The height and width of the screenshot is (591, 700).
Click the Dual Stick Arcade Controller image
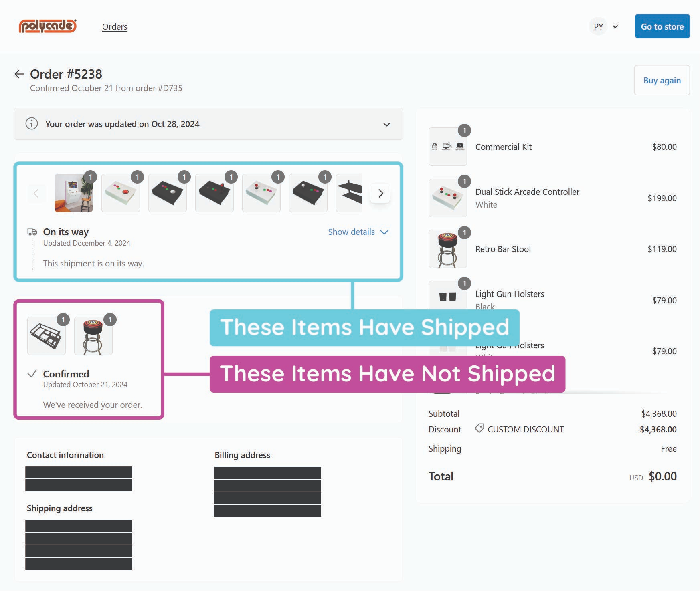tap(447, 198)
